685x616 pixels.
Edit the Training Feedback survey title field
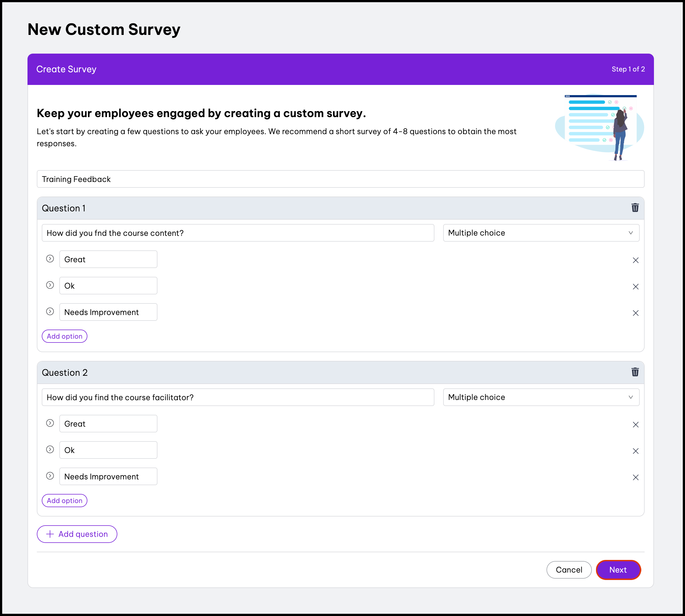340,179
